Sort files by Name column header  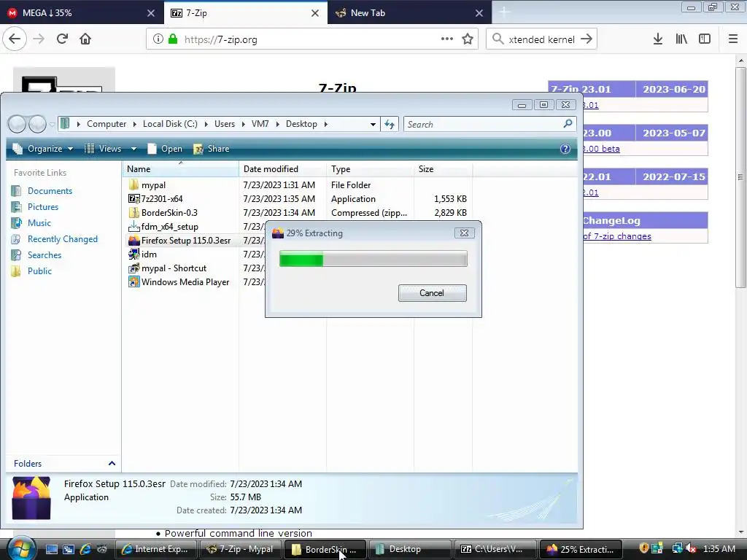[181, 169]
